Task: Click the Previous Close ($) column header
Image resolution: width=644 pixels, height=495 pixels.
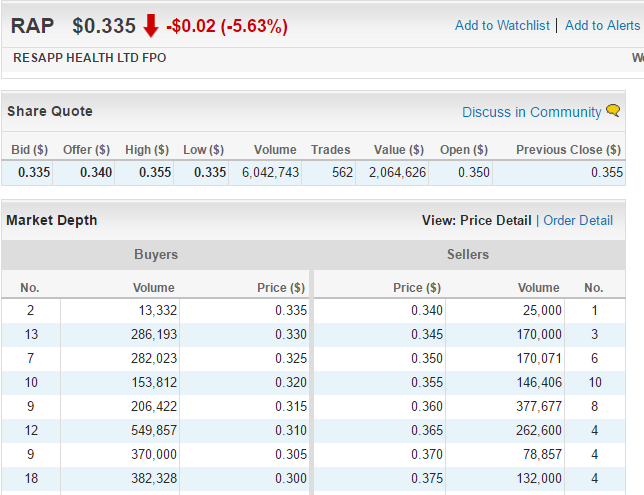Action: (568, 150)
